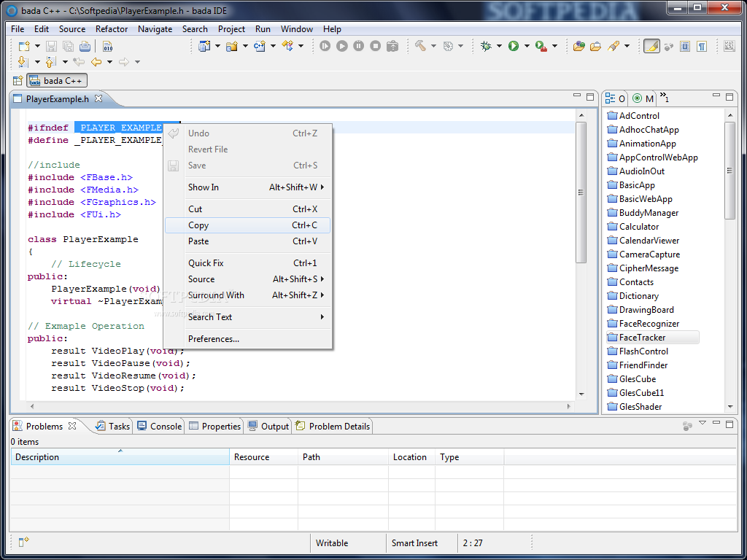The height and width of the screenshot is (560, 747).
Task: Open the Navigate menu
Action: (x=155, y=29)
